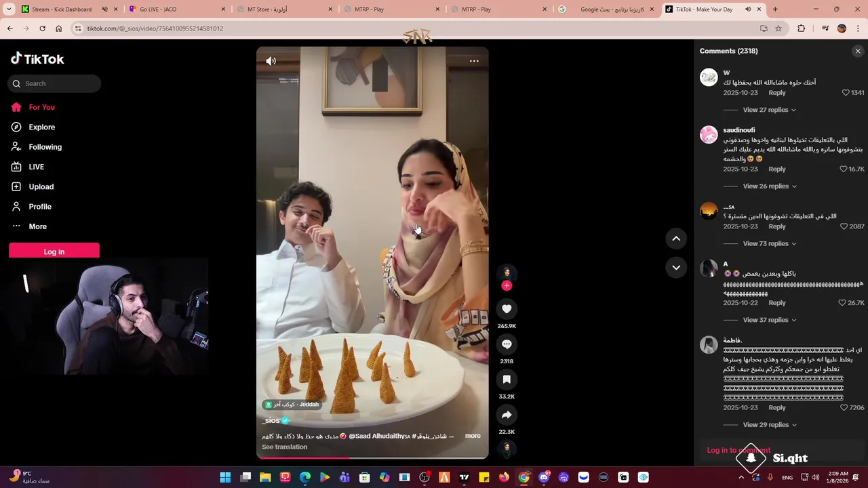
Task: Open the Chrome extensions puzzle icon
Action: [802, 28]
